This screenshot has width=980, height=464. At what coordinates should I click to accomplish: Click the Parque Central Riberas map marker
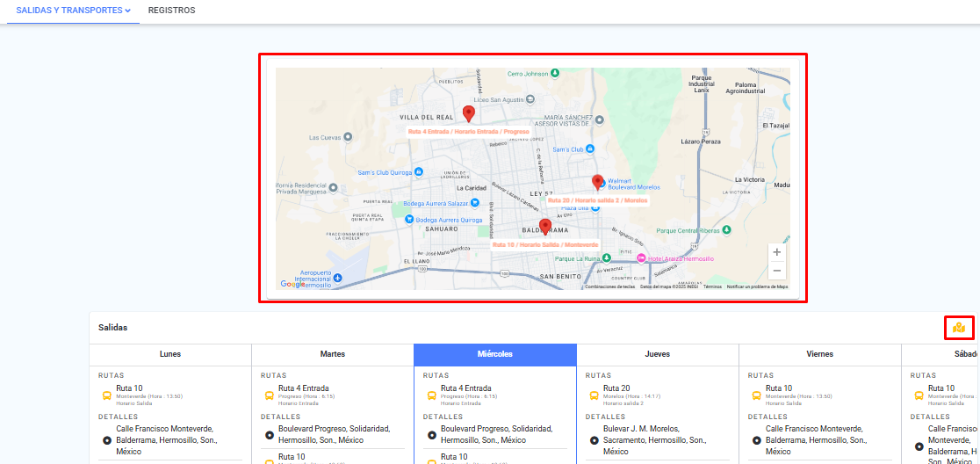click(x=726, y=229)
